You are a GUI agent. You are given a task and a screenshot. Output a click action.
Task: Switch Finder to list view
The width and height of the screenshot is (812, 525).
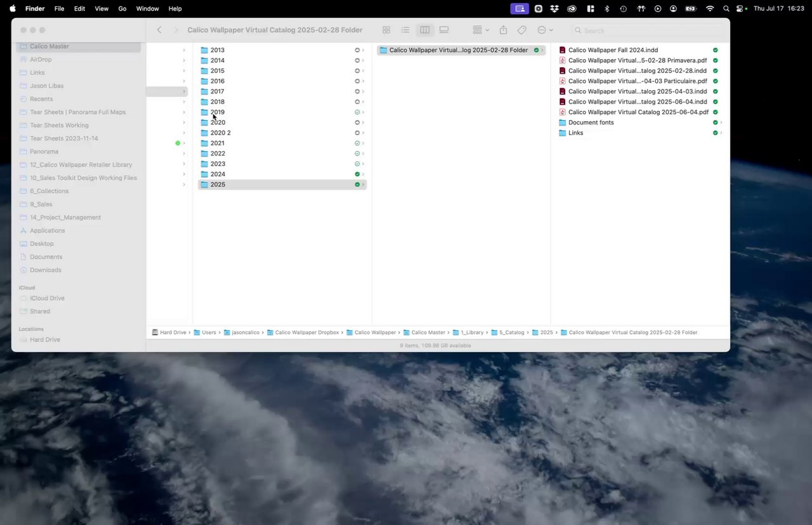(405, 30)
